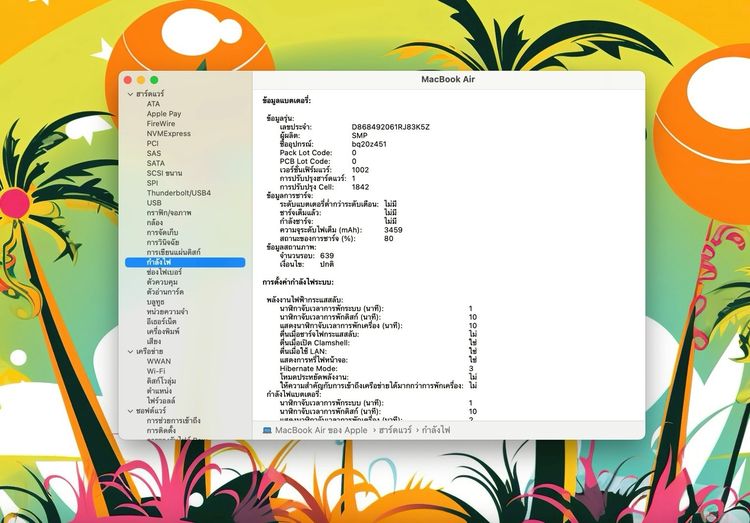Select the SATA sidebar item
Image resolution: width=750 pixels, height=523 pixels.
[155, 163]
